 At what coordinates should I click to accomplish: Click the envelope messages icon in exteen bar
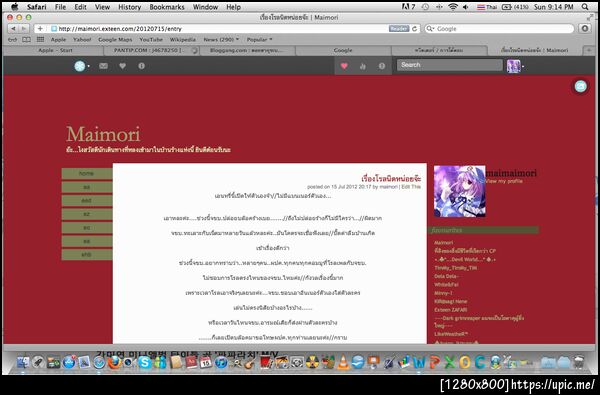(x=103, y=66)
